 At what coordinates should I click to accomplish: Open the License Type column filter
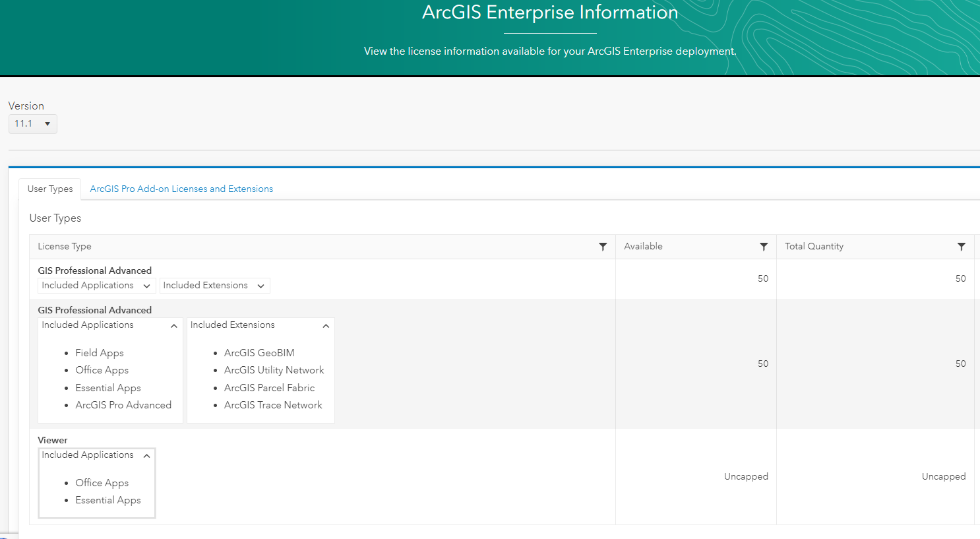click(602, 246)
